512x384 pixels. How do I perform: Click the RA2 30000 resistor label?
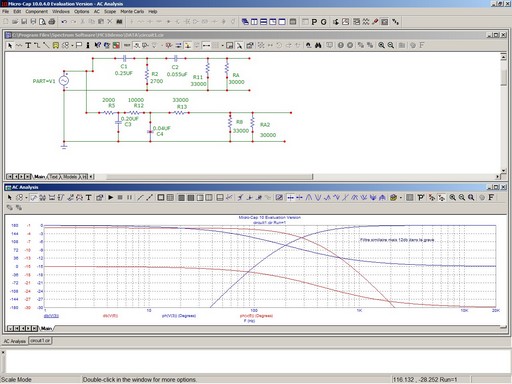tap(268, 130)
